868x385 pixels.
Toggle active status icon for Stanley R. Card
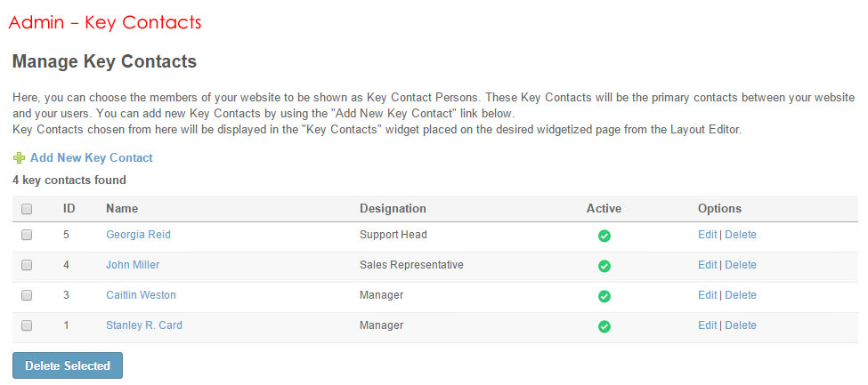point(604,326)
